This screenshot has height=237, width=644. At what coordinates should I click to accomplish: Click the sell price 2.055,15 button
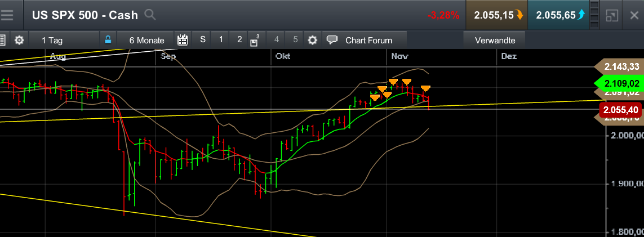click(496, 16)
